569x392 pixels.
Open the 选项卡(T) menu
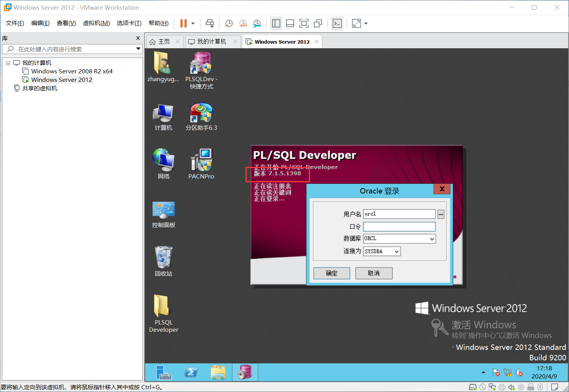(129, 23)
